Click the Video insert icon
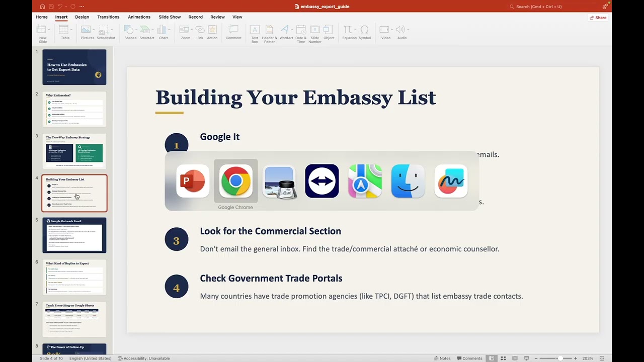The image size is (644, 362). (x=384, y=30)
